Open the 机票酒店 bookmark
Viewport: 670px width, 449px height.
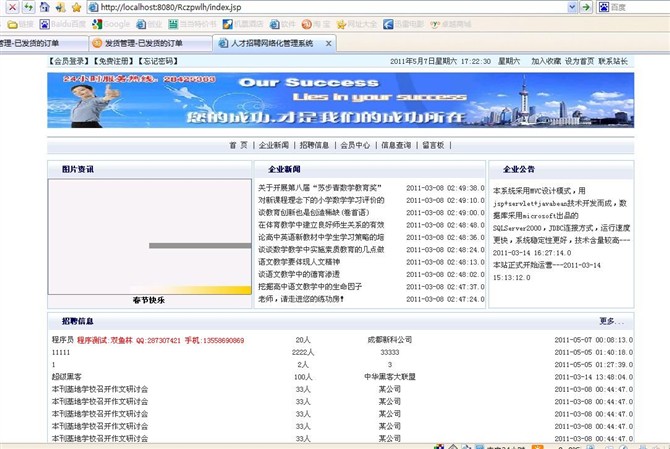coord(243,24)
